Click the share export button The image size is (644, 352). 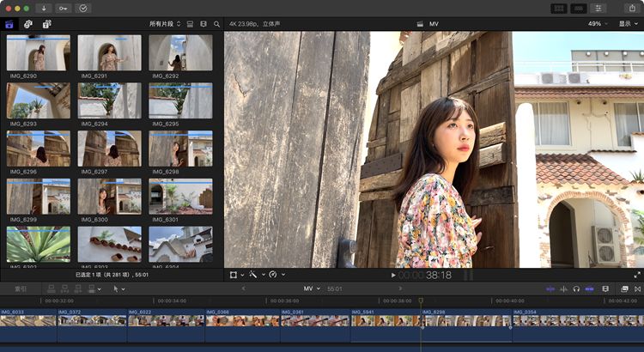[x=631, y=8]
